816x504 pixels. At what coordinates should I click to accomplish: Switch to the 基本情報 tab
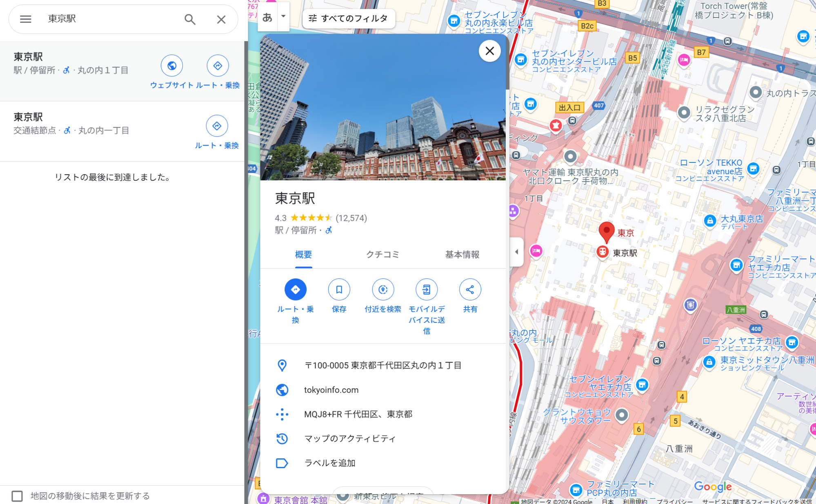[x=462, y=255]
